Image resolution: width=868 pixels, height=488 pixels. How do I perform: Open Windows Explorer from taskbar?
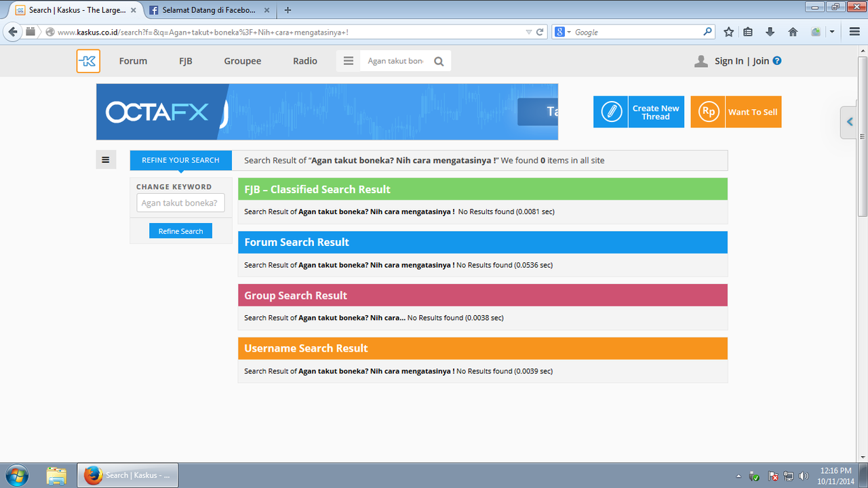[x=56, y=476]
